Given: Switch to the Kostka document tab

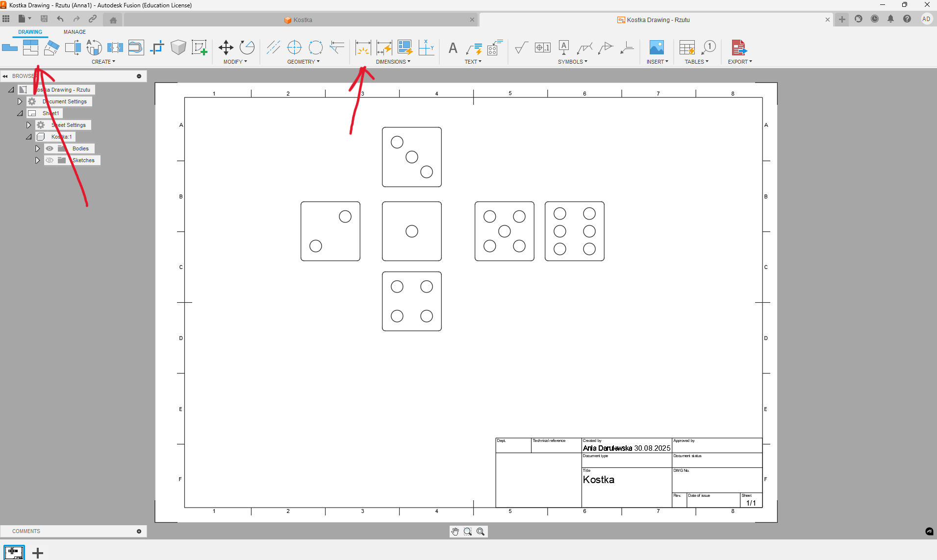Looking at the screenshot, I should pos(303,20).
